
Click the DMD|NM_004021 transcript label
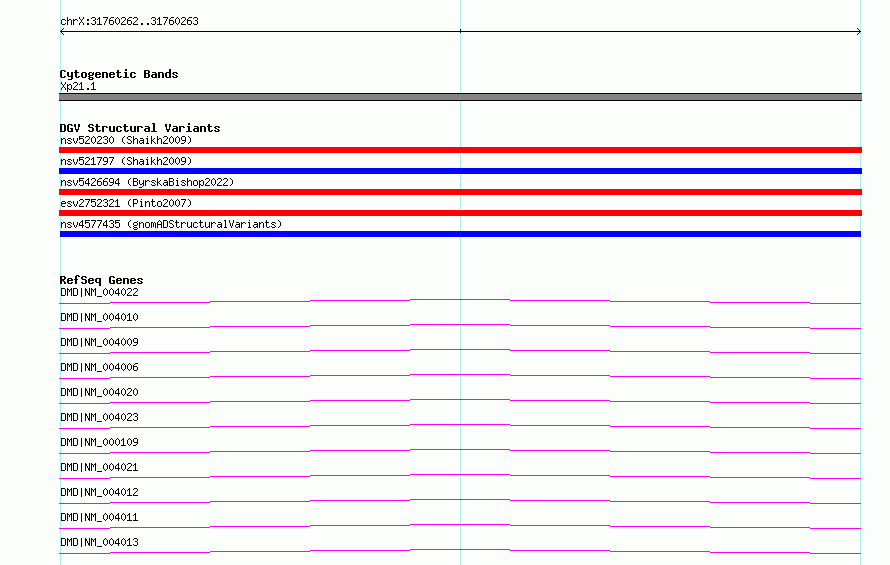(99, 467)
